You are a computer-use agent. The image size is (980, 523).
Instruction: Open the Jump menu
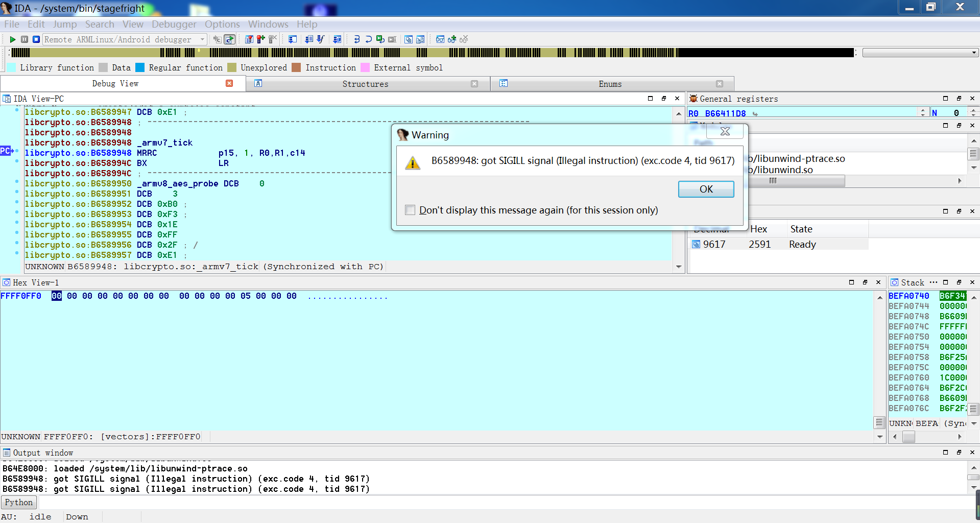(65, 24)
